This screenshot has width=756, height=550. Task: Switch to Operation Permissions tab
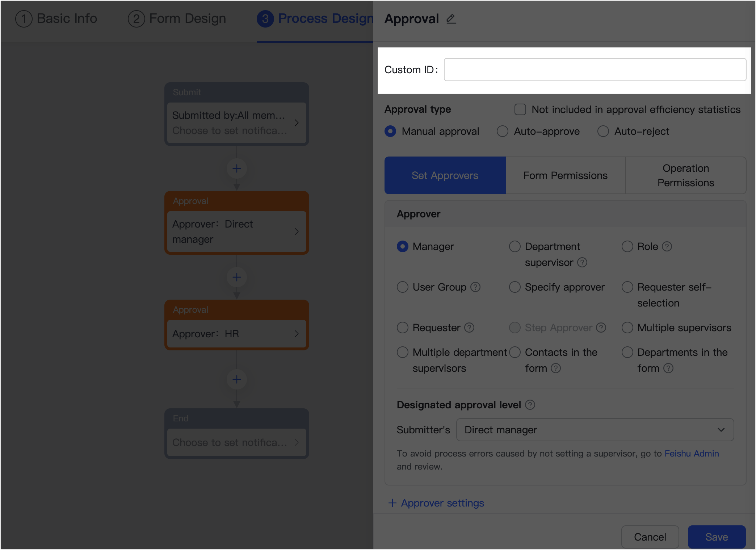tap(686, 175)
